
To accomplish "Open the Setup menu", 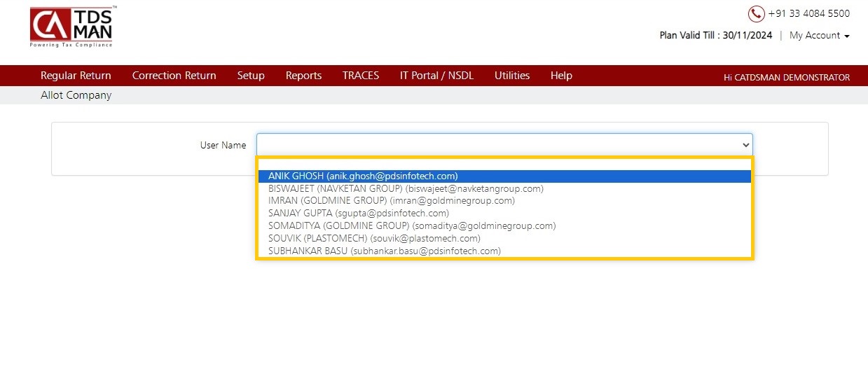I will pos(251,76).
